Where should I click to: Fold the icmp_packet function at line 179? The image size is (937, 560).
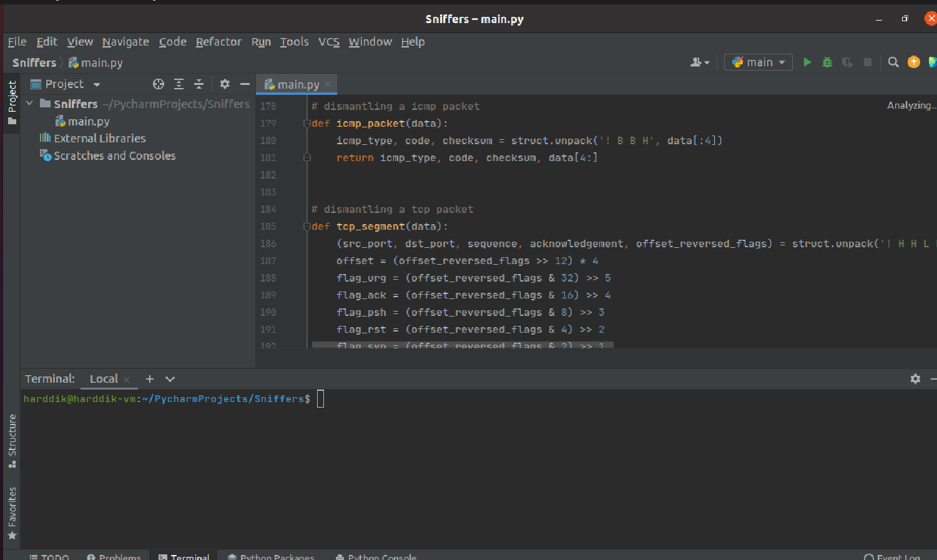click(307, 123)
